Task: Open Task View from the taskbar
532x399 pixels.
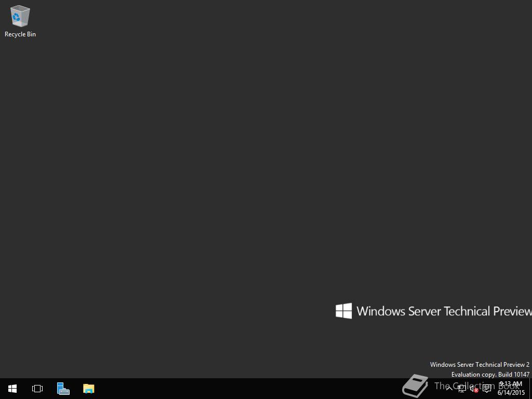Action: pyautogui.click(x=37, y=389)
